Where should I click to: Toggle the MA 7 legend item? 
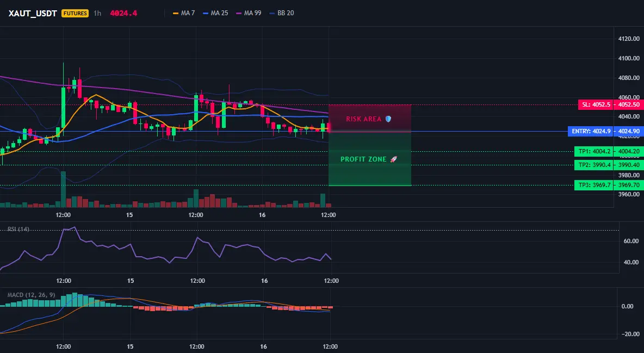click(184, 13)
